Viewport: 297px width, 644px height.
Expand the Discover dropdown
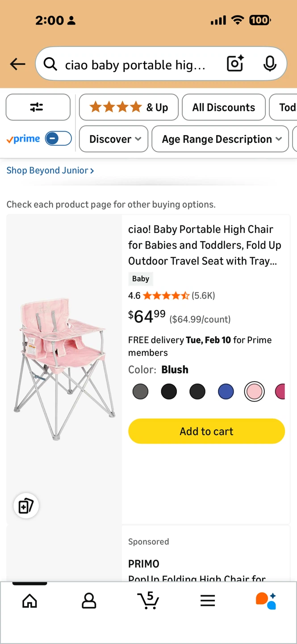[x=113, y=139]
